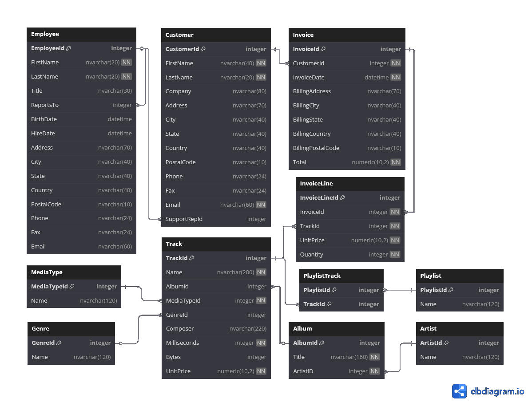
Task: Click the SupportRepId field in Customer
Action: (x=216, y=219)
